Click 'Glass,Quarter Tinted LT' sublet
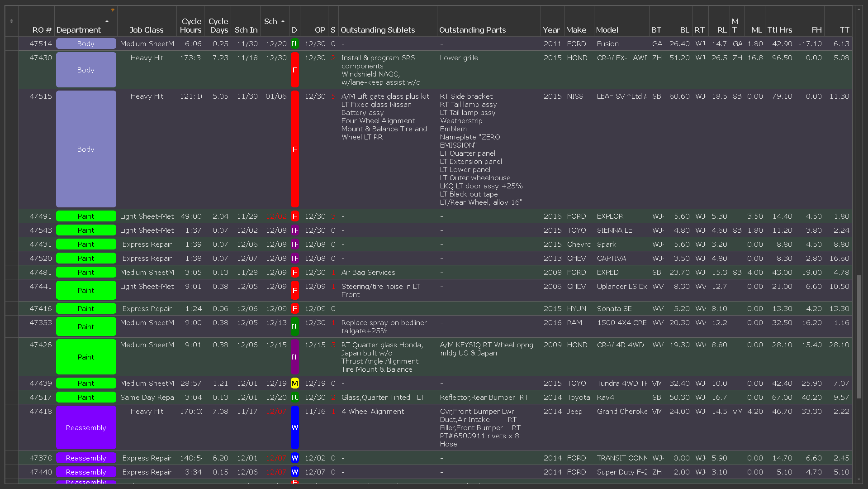 click(x=383, y=398)
